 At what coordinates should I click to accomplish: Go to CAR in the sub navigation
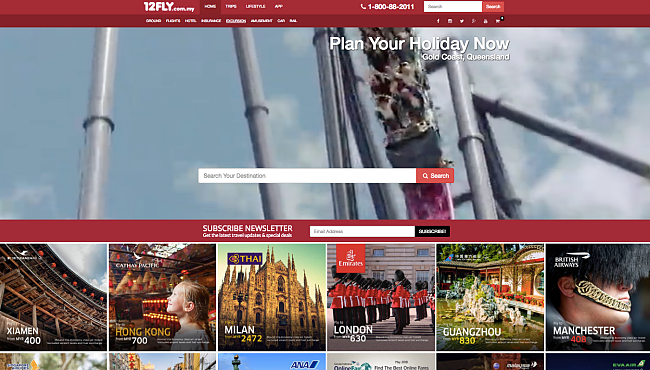281,21
